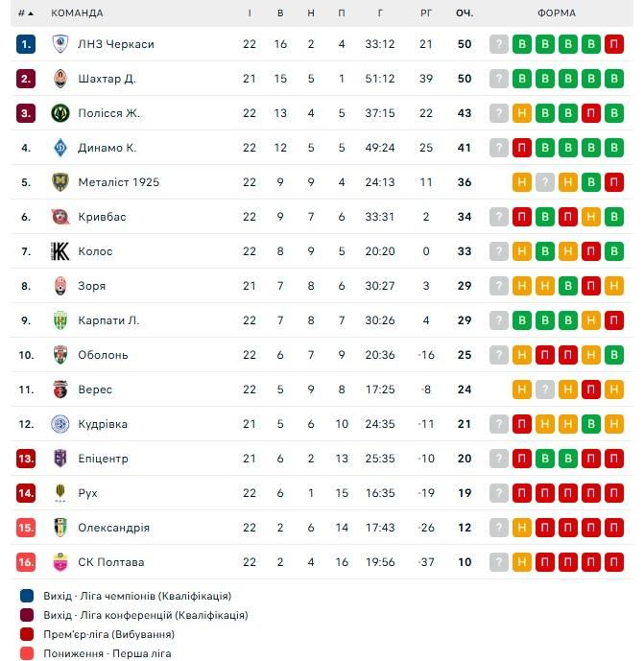This screenshot has width=644, height=661.
Task: Click the Колос team emblem
Action: coord(60,251)
